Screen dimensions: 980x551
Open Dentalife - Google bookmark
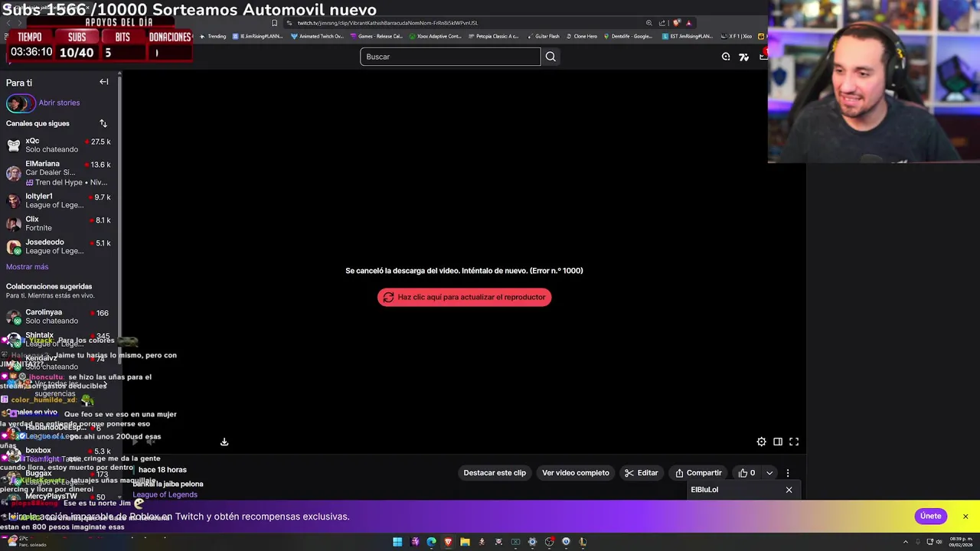628,36
